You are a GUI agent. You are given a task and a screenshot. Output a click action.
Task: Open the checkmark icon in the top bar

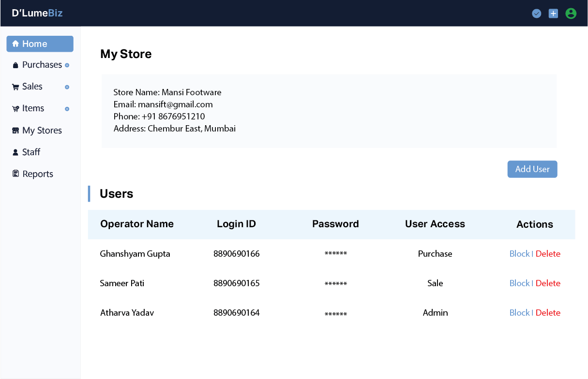click(536, 13)
